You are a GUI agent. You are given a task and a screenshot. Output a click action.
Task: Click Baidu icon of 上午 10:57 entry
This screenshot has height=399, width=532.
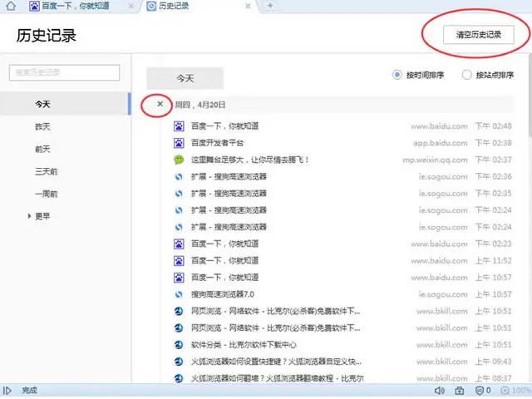coord(179,278)
